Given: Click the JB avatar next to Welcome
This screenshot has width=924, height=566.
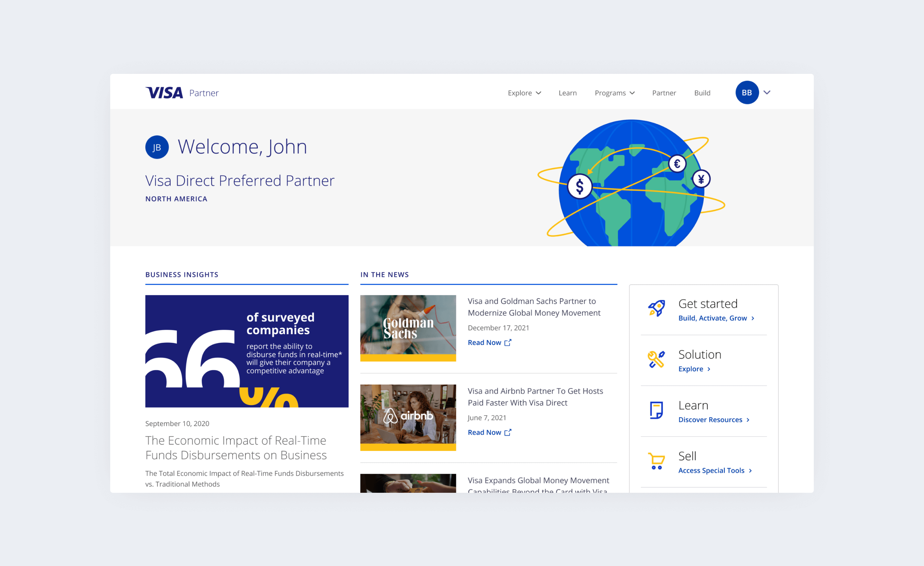Looking at the screenshot, I should (157, 147).
